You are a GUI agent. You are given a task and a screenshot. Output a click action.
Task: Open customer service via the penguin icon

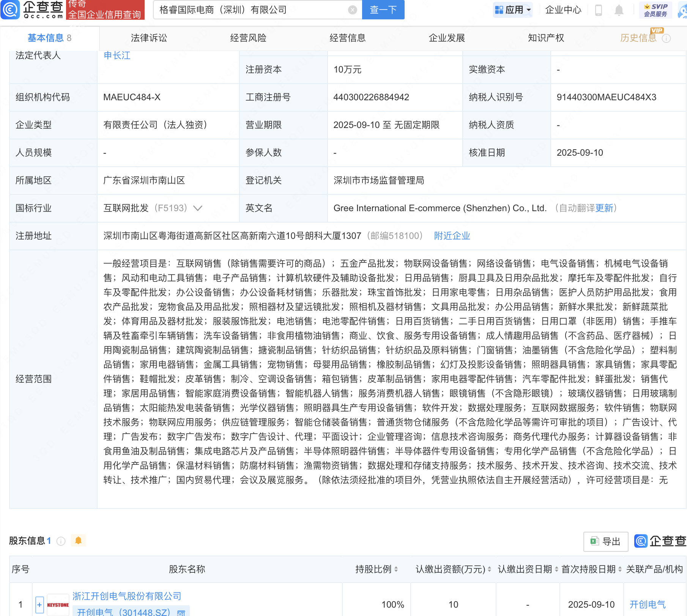pos(683,11)
